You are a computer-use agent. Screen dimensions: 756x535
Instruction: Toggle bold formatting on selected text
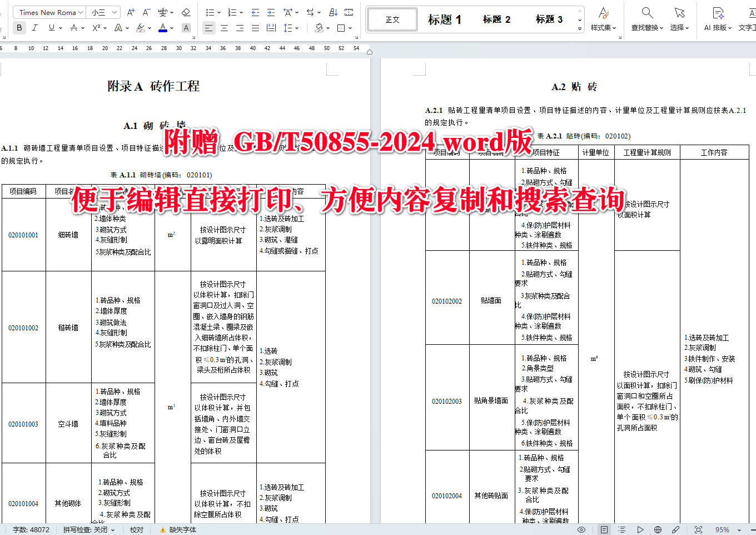click(x=19, y=27)
